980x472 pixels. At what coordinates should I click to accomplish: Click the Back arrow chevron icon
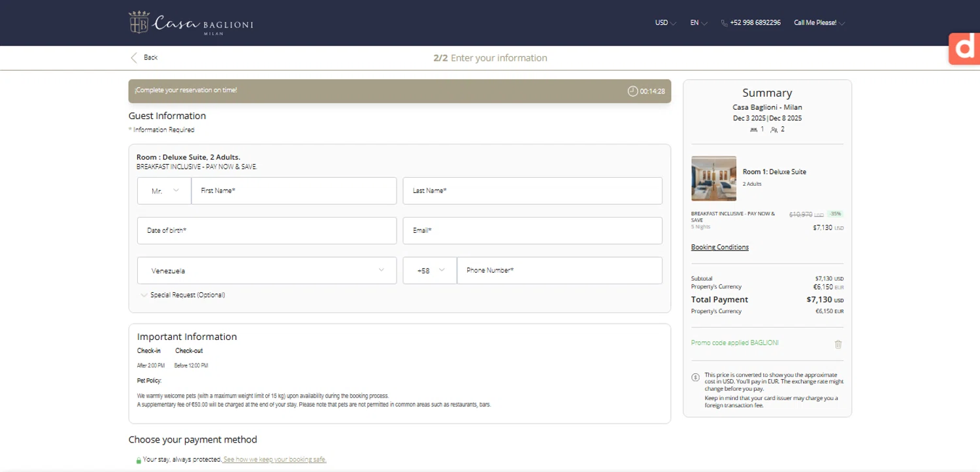pos(134,58)
